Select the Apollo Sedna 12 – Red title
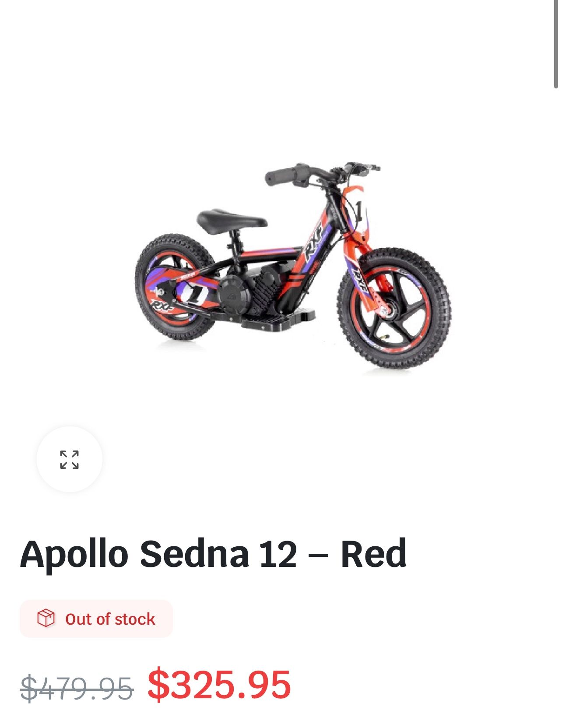The image size is (562, 728). pyautogui.click(x=213, y=554)
